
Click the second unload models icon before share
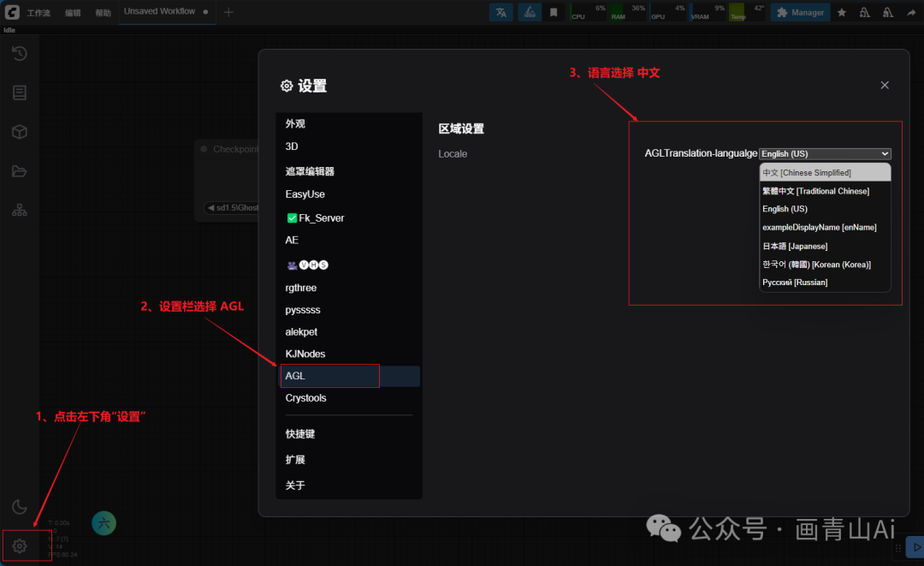888,12
